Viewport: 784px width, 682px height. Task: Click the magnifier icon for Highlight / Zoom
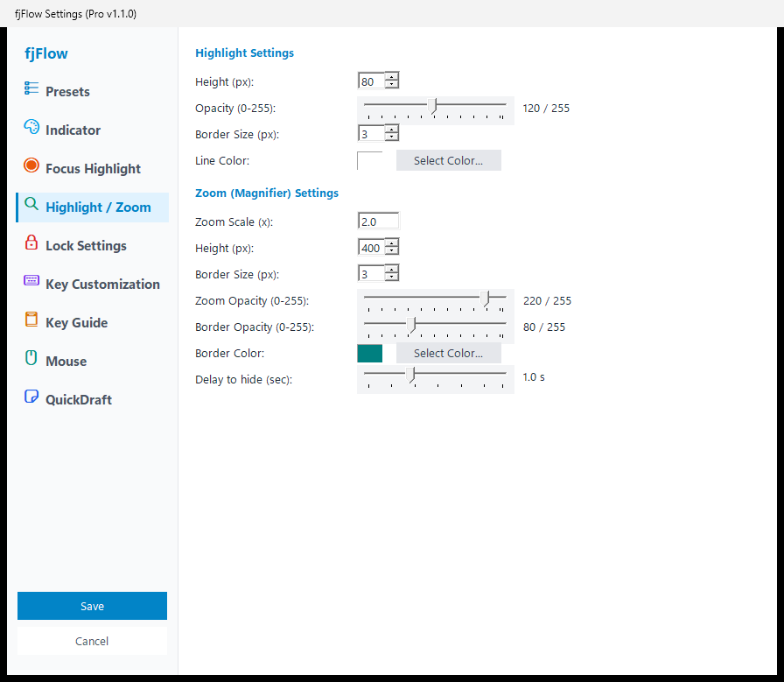31,204
